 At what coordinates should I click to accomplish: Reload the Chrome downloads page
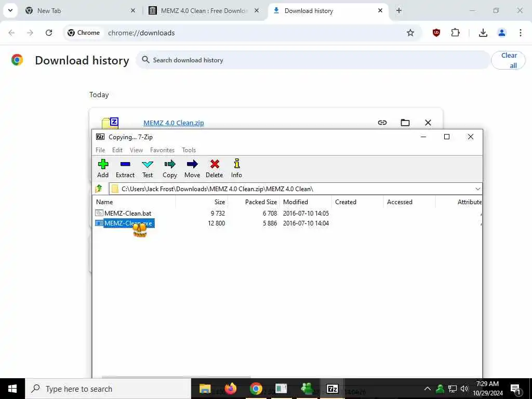click(49, 33)
